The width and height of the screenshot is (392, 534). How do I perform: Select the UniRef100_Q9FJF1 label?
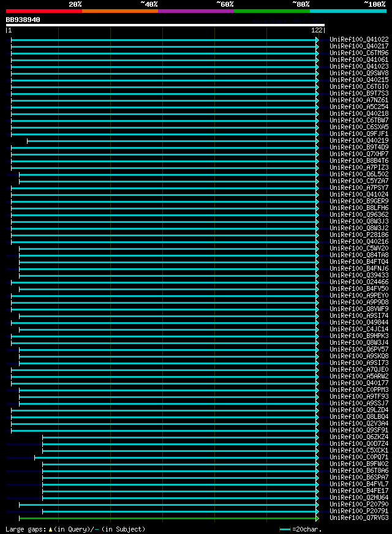pos(359,134)
